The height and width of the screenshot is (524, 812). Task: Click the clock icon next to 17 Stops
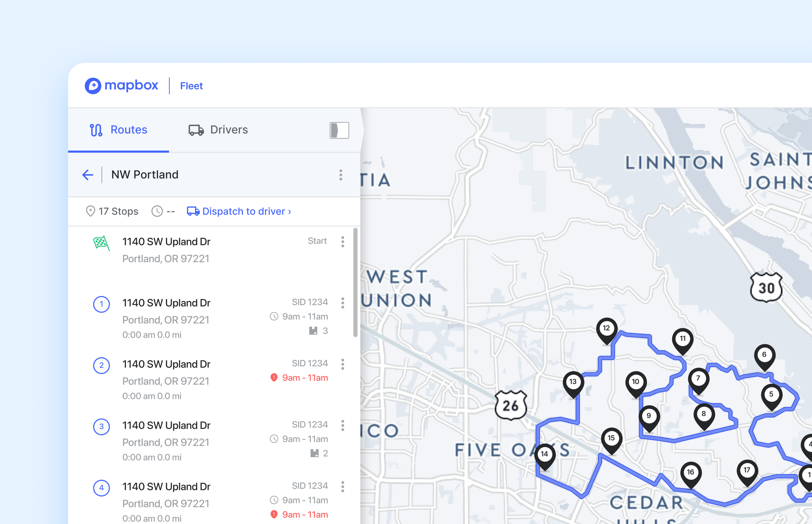click(157, 211)
